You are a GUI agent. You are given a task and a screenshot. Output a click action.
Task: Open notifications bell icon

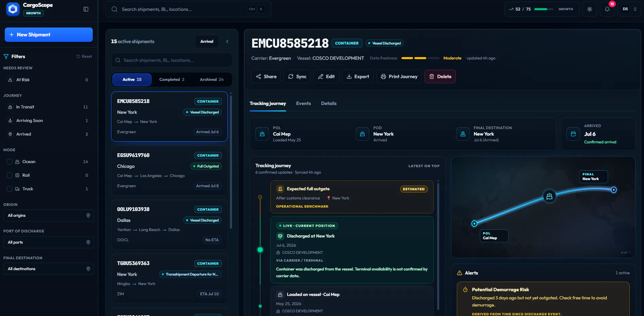[607, 9]
